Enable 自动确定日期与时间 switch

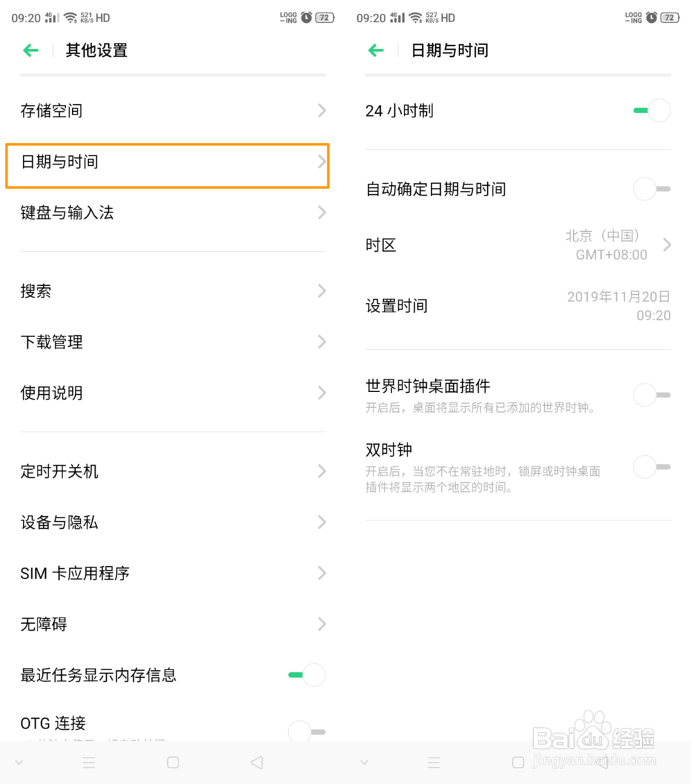[x=652, y=189]
